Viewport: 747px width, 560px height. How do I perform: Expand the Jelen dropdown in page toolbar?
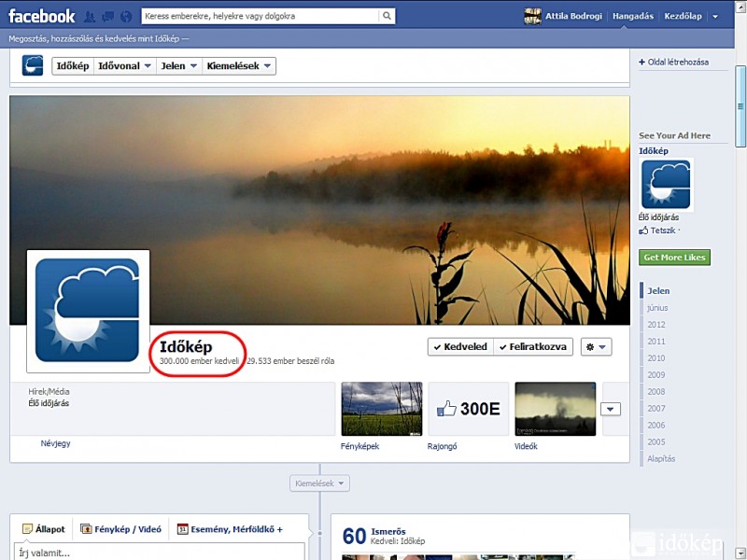coord(178,66)
